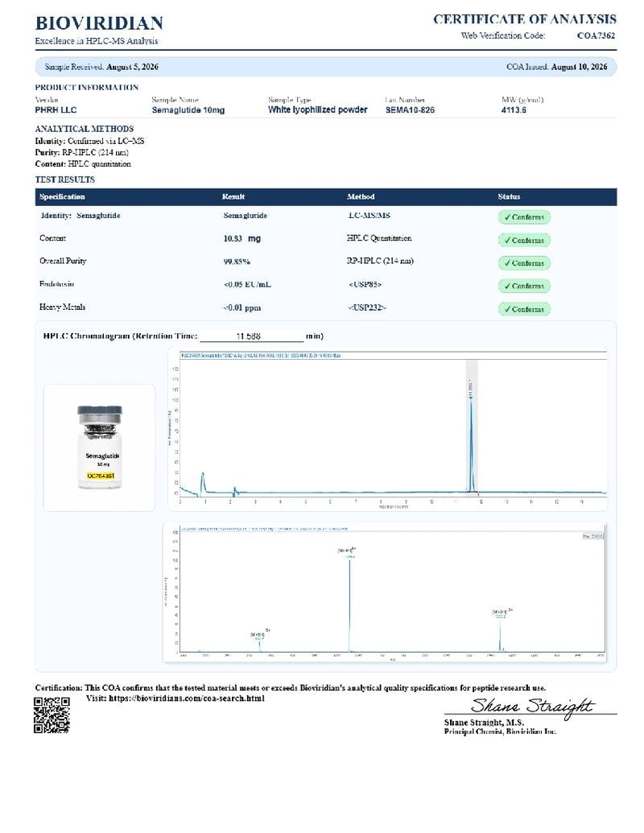Select the BIOVIRIDIAN logo heading

tap(99, 23)
